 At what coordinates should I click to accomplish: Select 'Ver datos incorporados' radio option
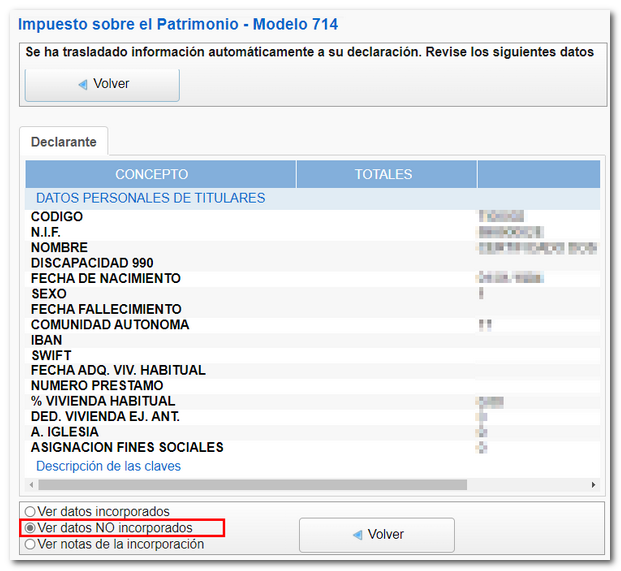click(x=30, y=512)
